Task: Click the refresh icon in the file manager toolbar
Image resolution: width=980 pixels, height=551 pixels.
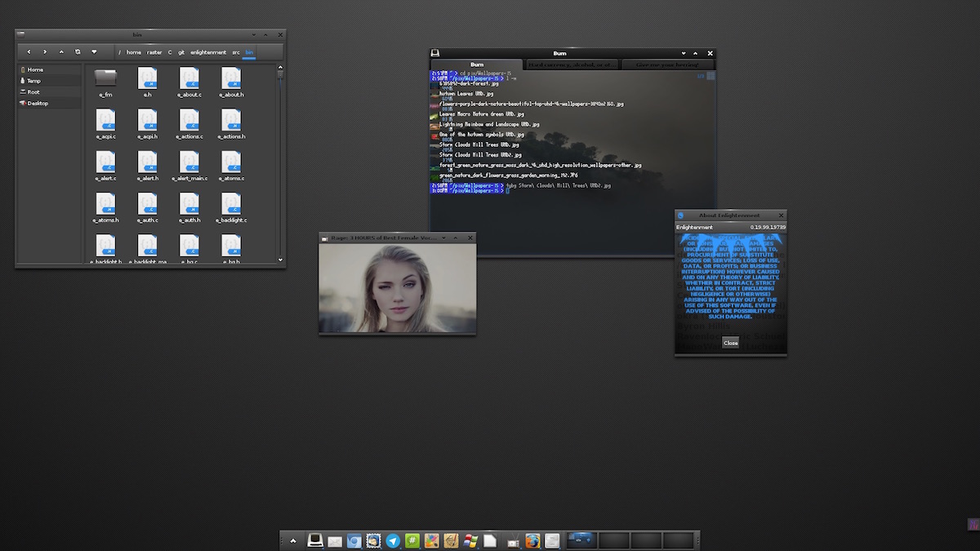Action: coord(77,51)
